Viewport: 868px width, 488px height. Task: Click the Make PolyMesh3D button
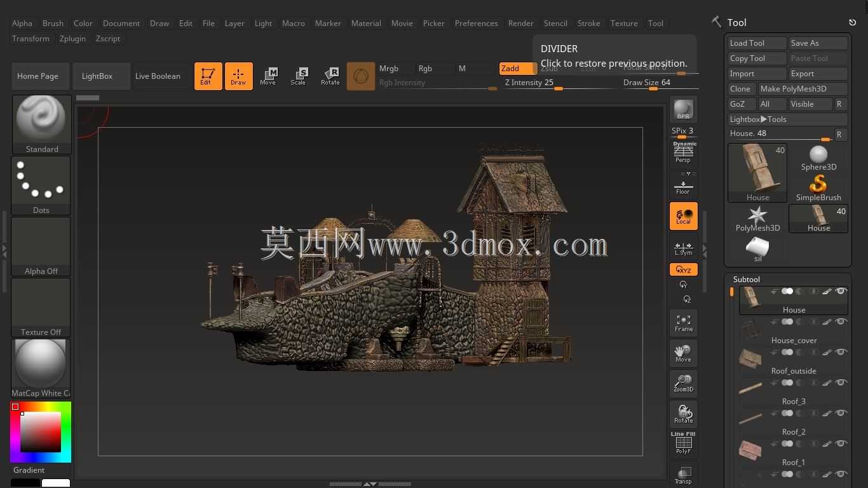coord(803,89)
